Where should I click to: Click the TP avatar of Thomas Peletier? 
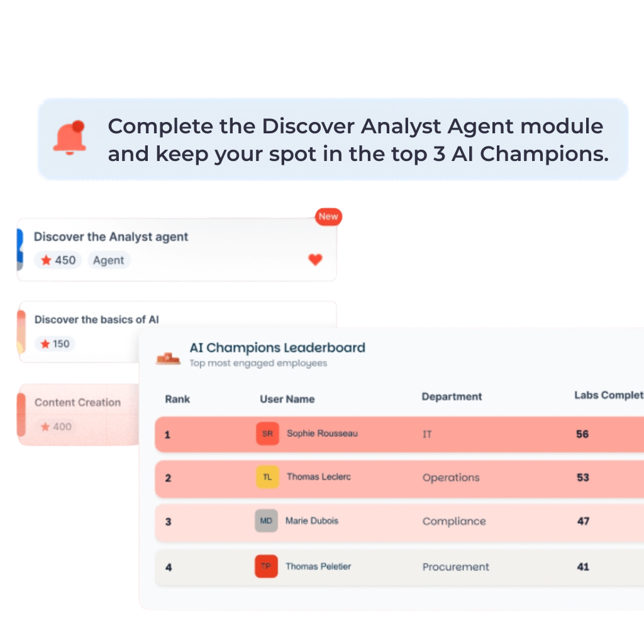point(266,567)
